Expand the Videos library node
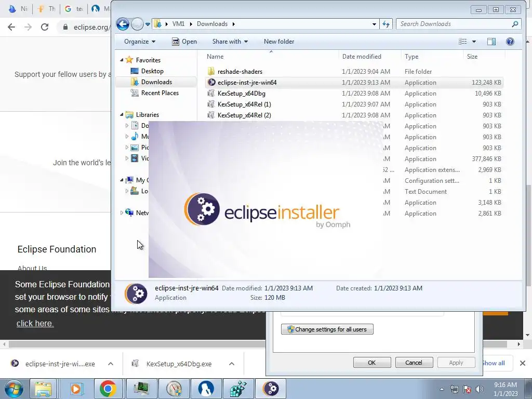532x399 pixels. [x=127, y=158]
